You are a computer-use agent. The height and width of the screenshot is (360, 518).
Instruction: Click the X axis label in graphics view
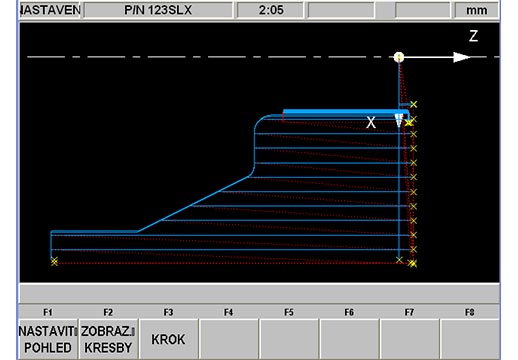click(x=371, y=123)
